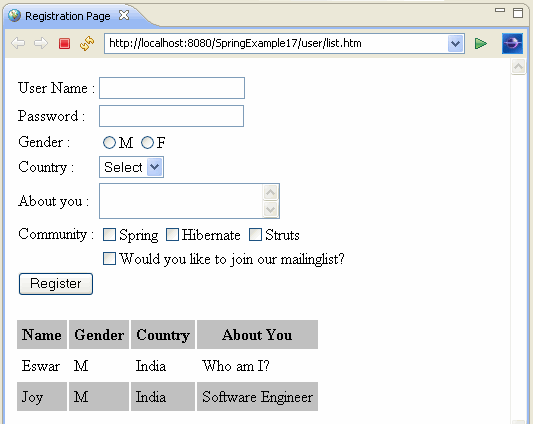Click the Name column header
533x424 pixels.
(42, 335)
